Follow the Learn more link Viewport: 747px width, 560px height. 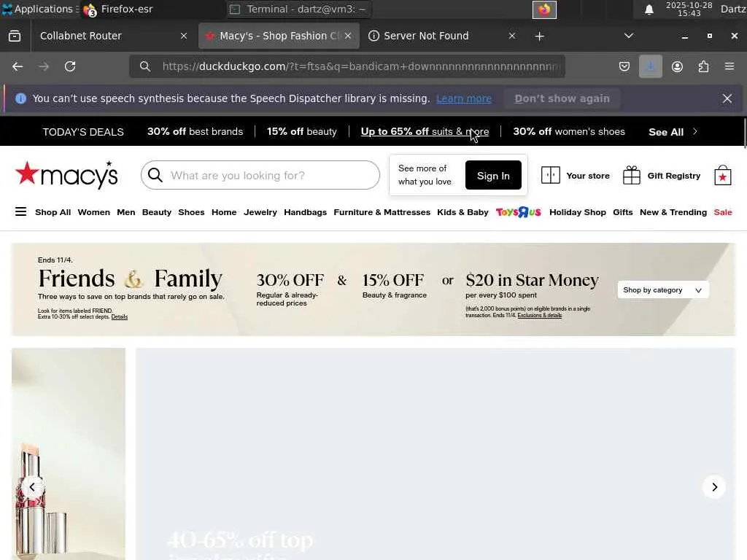[463, 98]
